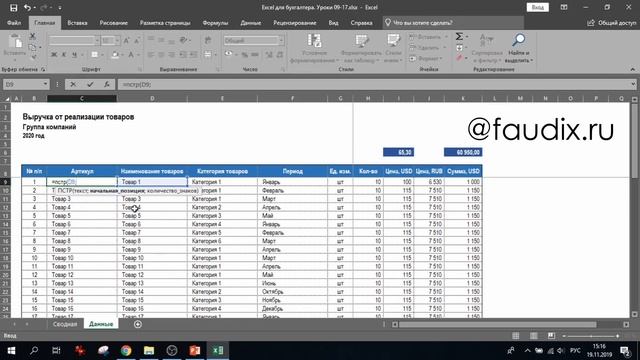
Task: Toggle Italic (К) formatting
Action: 64,54
